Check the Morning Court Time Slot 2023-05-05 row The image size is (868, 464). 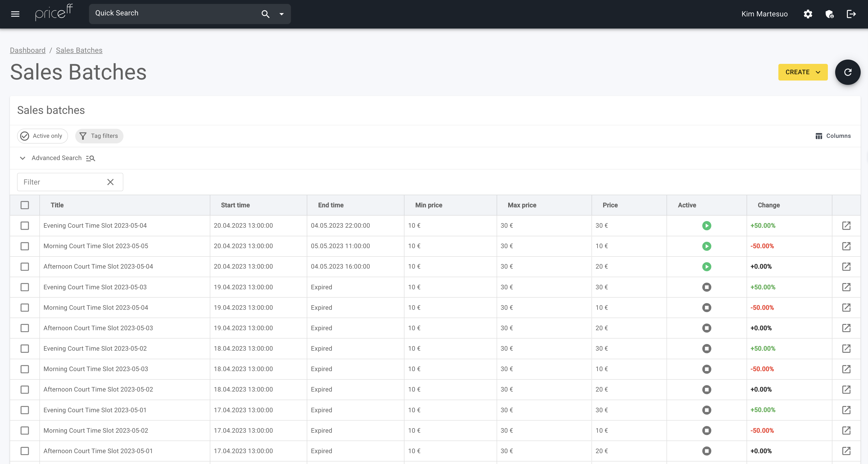click(x=24, y=246)
